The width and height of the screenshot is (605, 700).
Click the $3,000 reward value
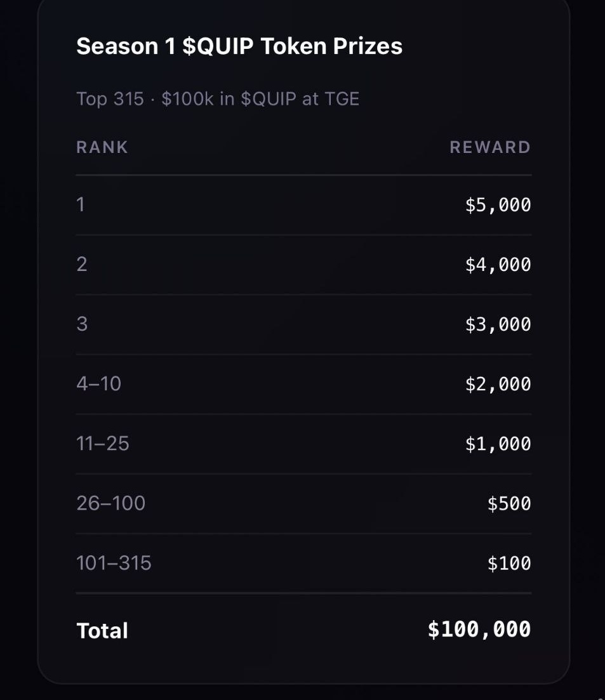point(498,324)
